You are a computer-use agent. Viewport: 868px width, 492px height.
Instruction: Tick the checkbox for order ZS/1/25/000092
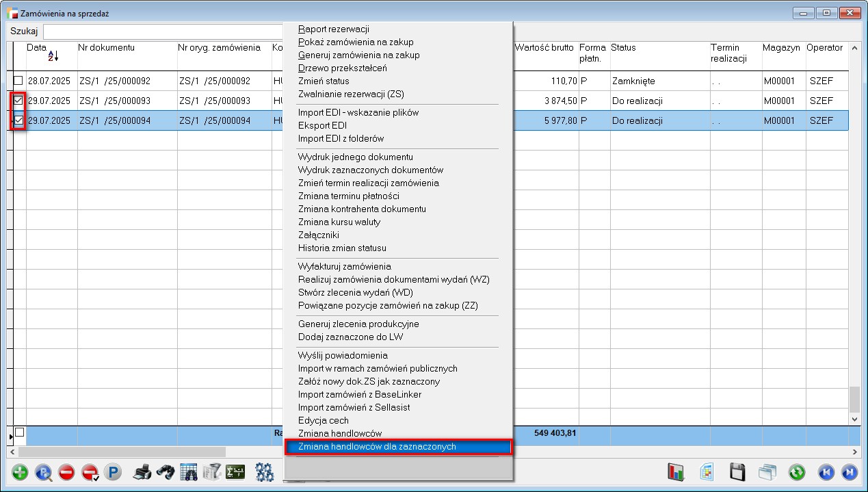tap(18, 81)
